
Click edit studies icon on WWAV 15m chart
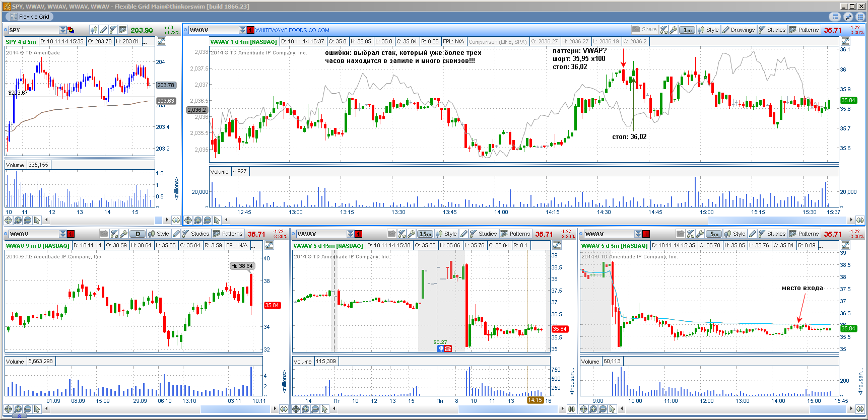click(x=402, y=234)
